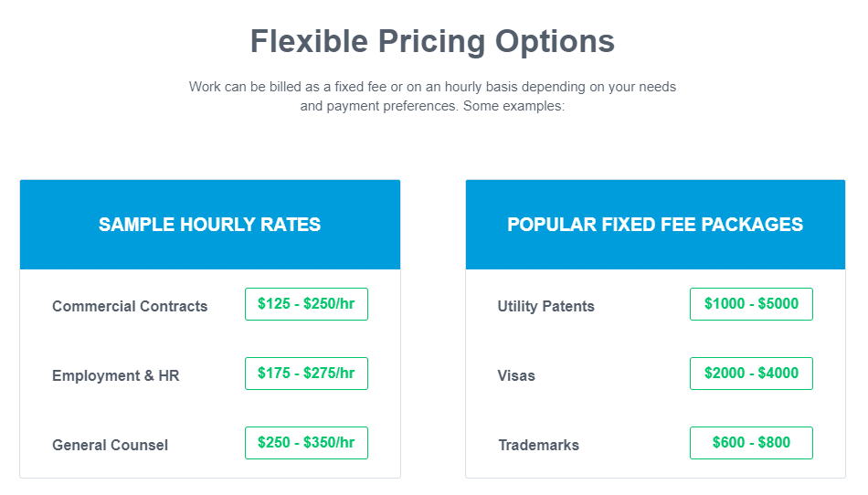Click the Sample Hourly Rates header
868x495 pixels.
(210, 225)
